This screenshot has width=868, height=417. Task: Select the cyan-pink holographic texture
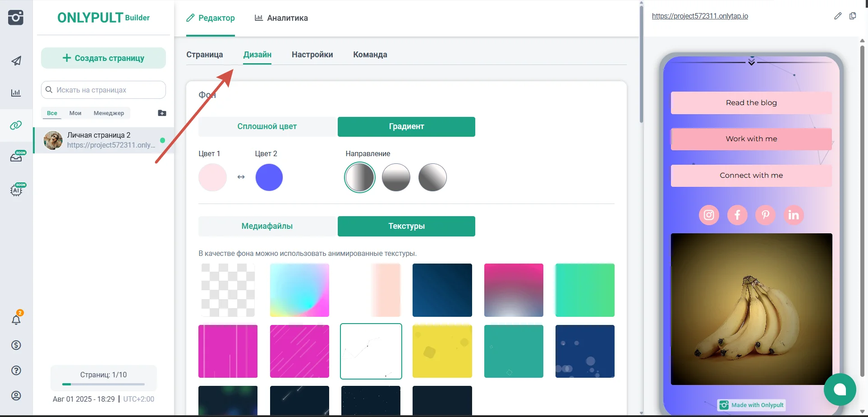click(x=300, y=290)
